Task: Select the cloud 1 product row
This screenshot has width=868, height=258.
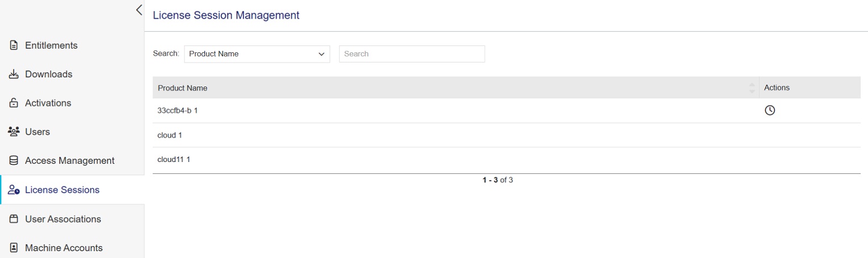Action: [x=170, y=135]
